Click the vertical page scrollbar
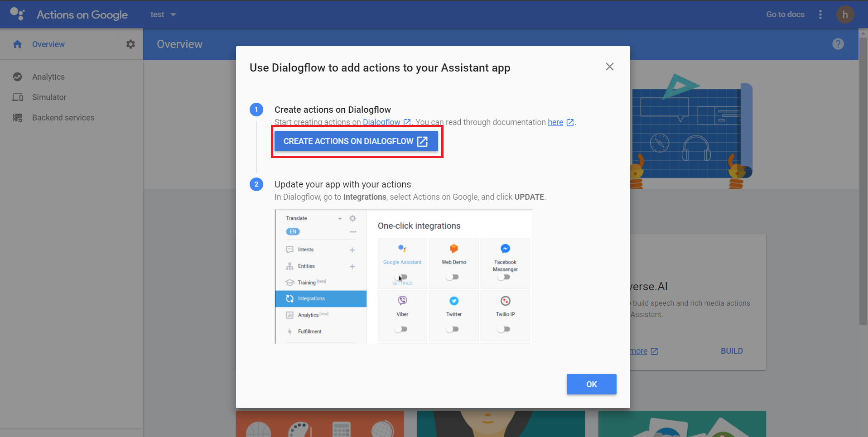868x437 pixels. [x=863, y=181]
